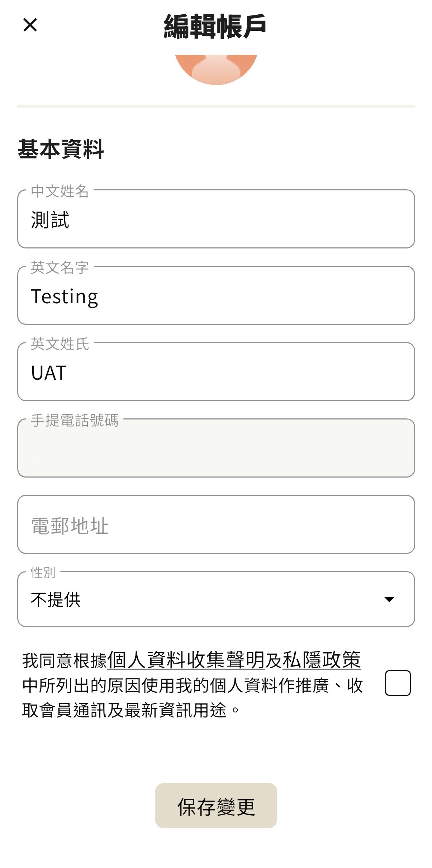
Task: Tap the 英文姓氏 floating label
Action: 60,344
